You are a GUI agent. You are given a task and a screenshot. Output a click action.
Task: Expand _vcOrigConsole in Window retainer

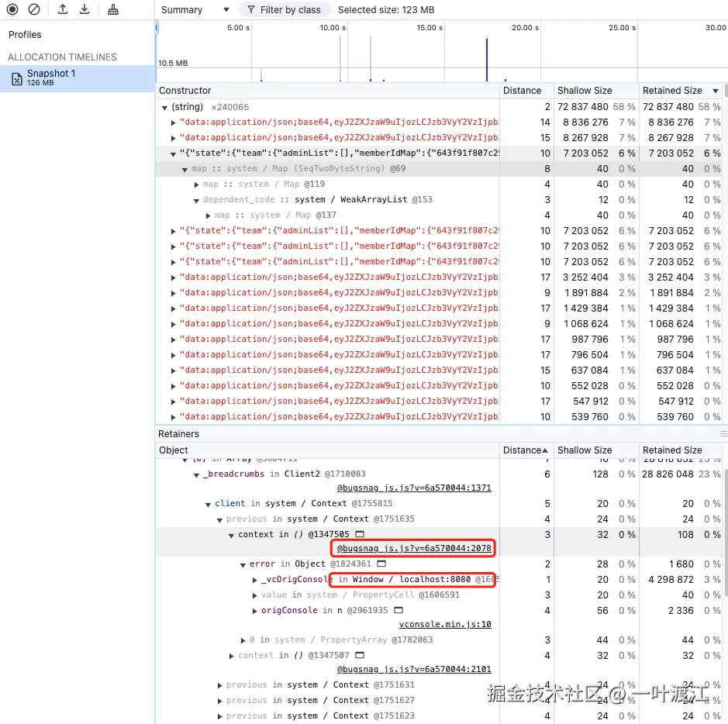coord(254,580)
